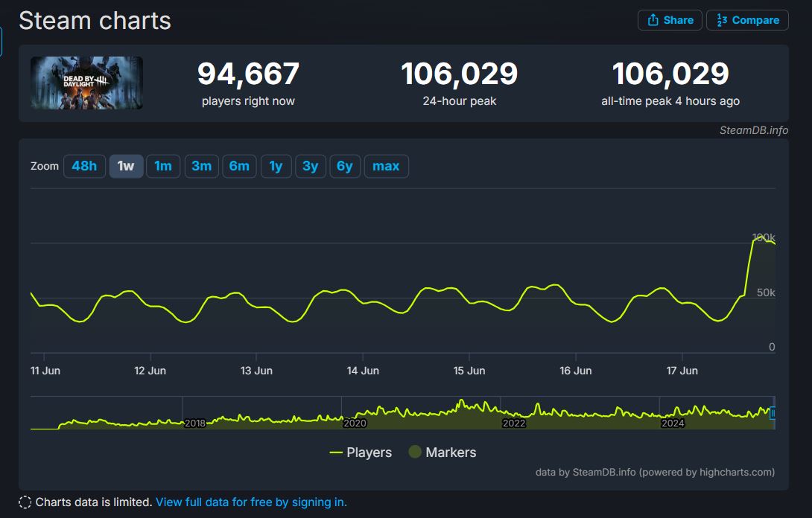Select the 1y zoom button
The image size is (812, 518).
click(276, 166)
